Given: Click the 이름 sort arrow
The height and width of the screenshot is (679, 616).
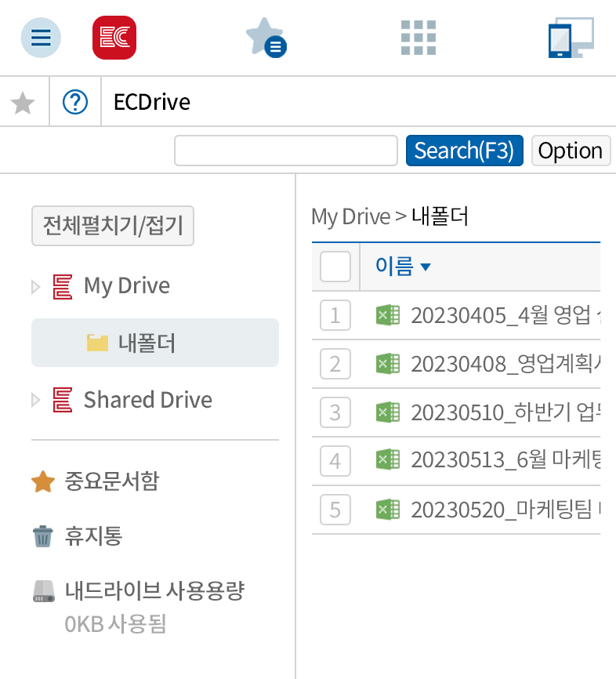Looking at the screenshot, I should click(x=426, y=267).
